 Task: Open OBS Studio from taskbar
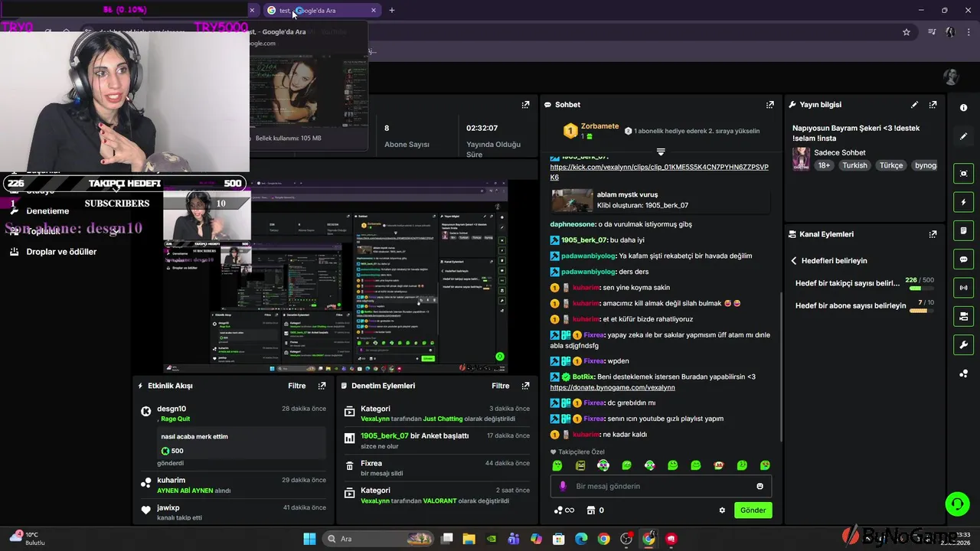tap(626, 539)
